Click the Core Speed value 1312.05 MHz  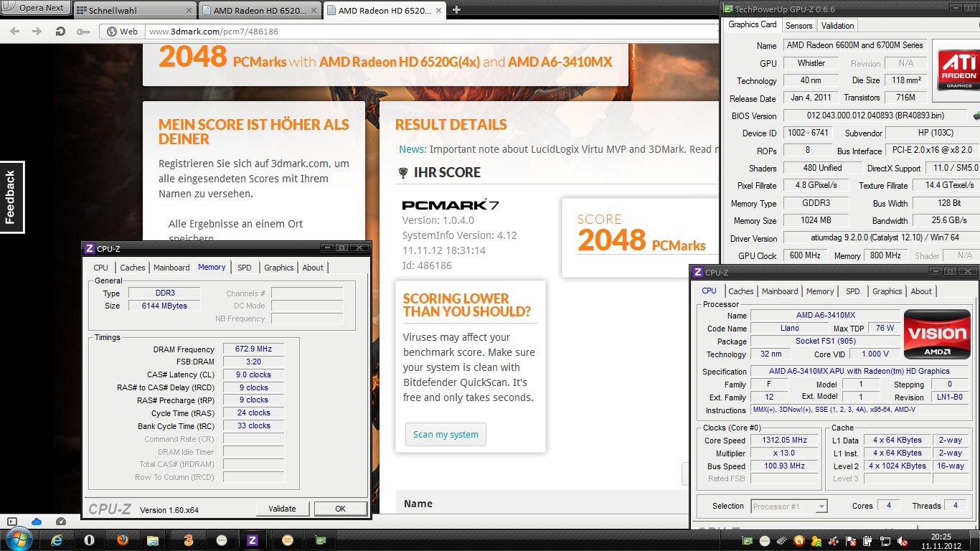[785, 441]
